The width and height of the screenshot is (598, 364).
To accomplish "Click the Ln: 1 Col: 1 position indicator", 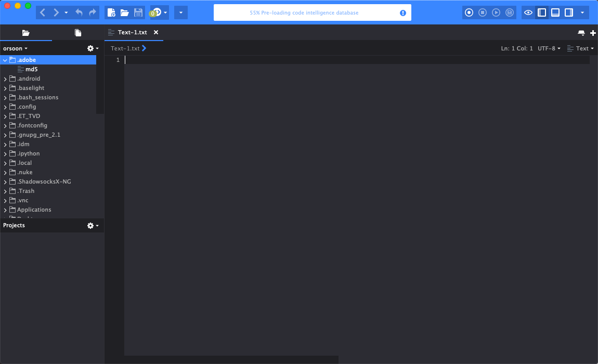I will (x=517, y=48).
